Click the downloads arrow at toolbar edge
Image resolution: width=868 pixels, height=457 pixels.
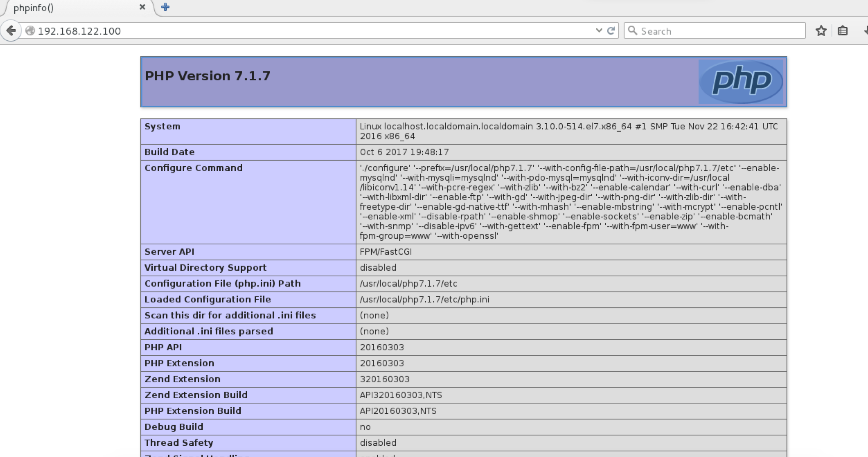tap(866, 31)
